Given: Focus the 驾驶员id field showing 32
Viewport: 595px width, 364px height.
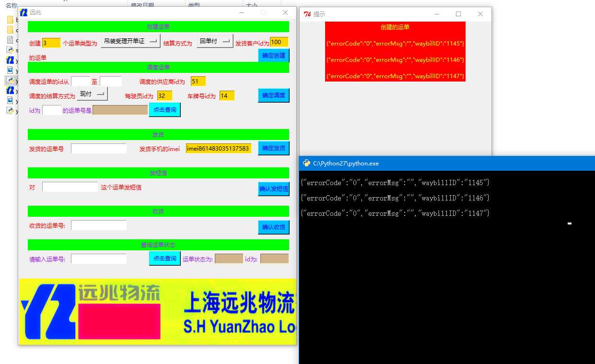Looking at the screenshot, I should tap(164, 95).
